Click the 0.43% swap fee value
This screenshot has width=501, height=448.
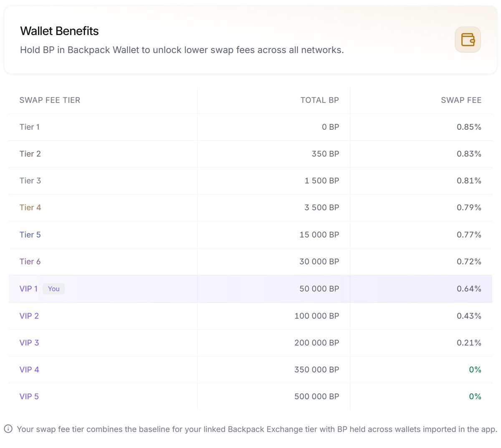469,316
